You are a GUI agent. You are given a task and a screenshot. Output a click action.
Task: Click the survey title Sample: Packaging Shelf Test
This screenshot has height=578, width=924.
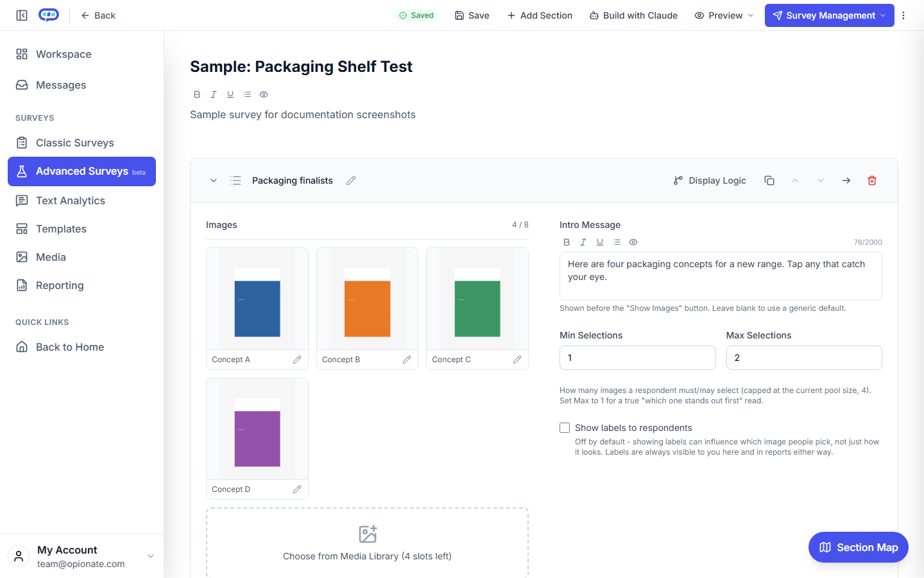[x=301, y=67]
